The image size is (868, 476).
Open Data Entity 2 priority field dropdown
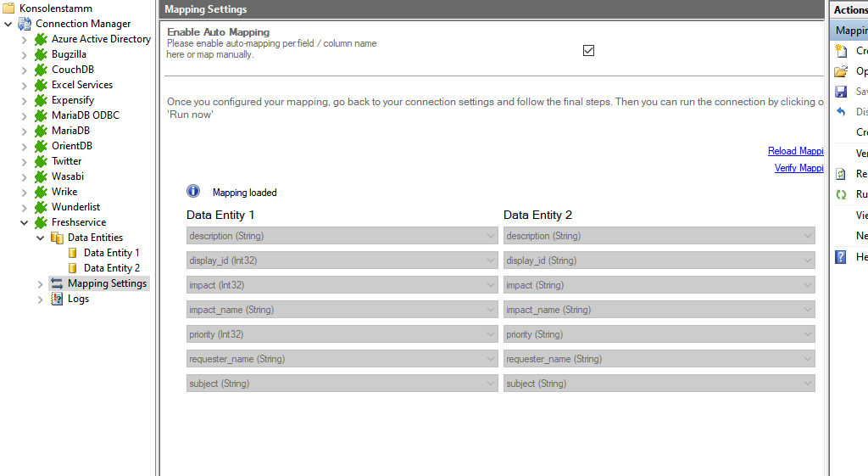(807, 334)
